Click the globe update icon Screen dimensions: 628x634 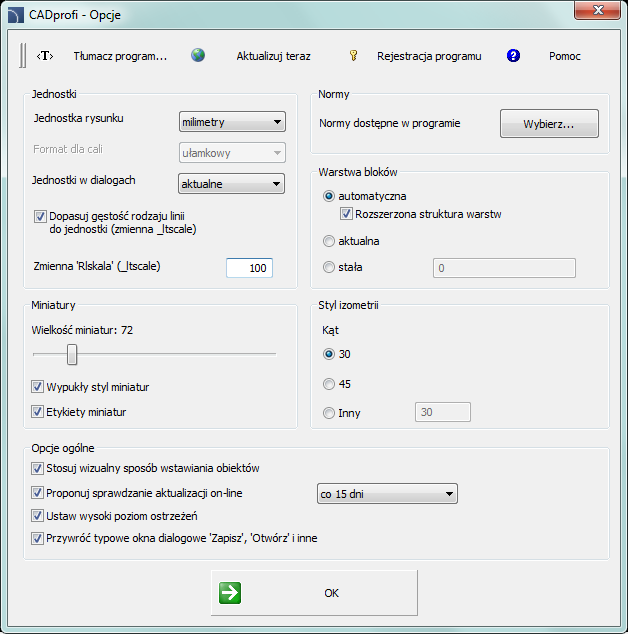point(198,55)
